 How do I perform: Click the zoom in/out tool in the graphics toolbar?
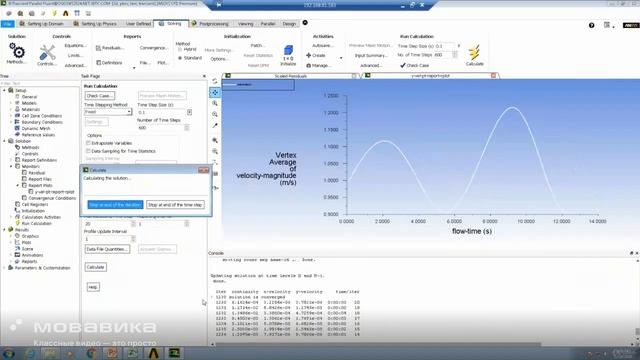(x=215, y=103)
